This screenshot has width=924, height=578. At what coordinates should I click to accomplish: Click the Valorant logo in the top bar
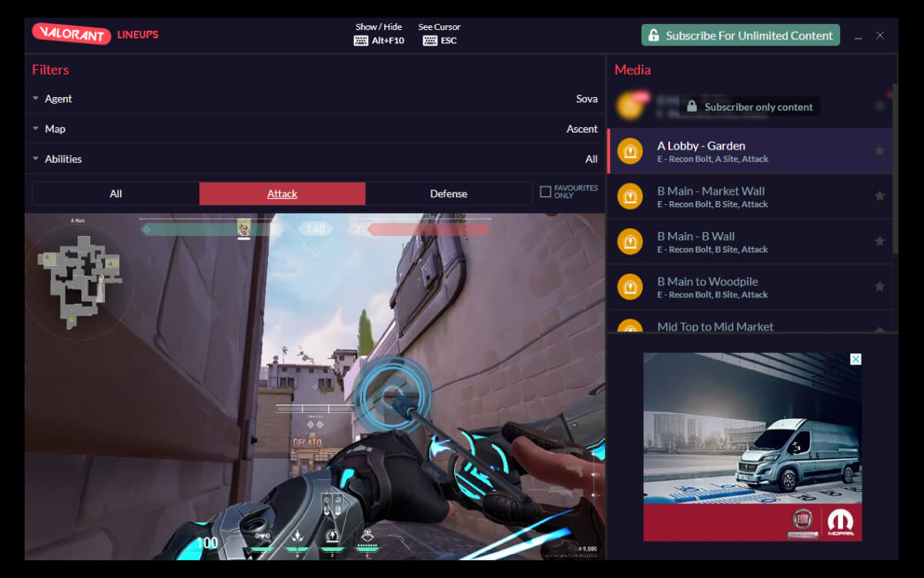71,34
